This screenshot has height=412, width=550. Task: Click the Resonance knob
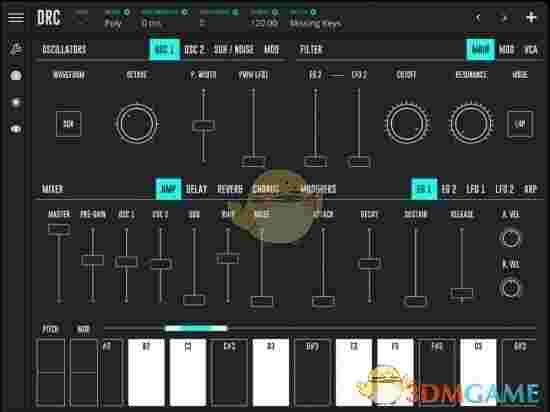(471, 123)
